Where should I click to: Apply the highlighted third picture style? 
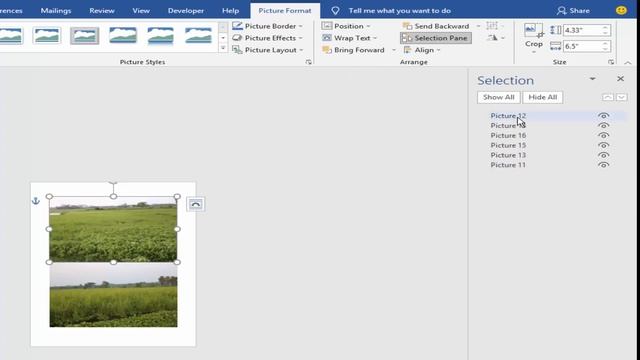[84, 36]
